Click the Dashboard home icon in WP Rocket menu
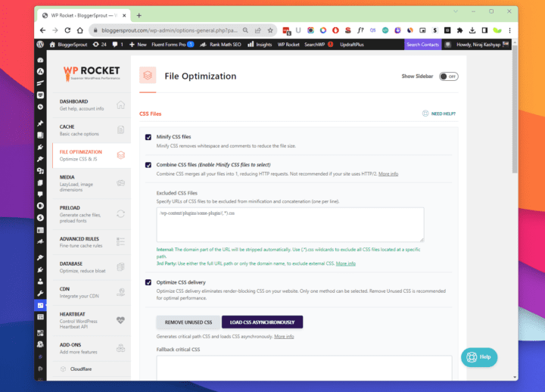Image resolution: width=545 pixels, height=392 pixels. (x=120, y=105)
